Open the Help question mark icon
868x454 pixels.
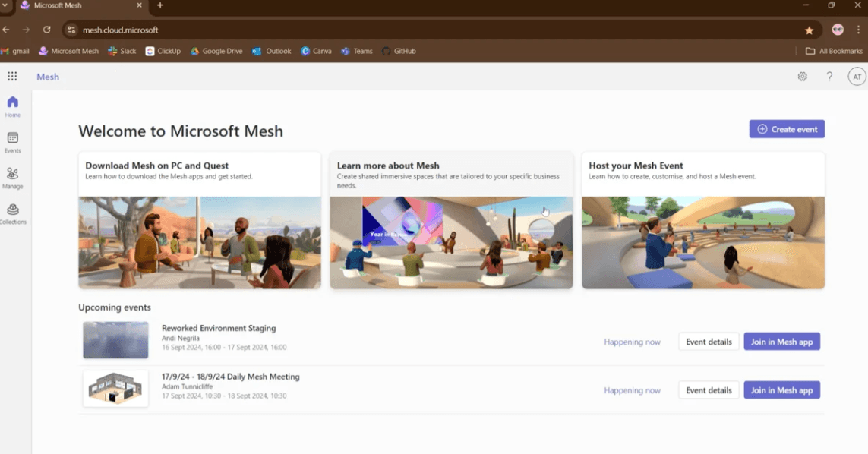829,76
